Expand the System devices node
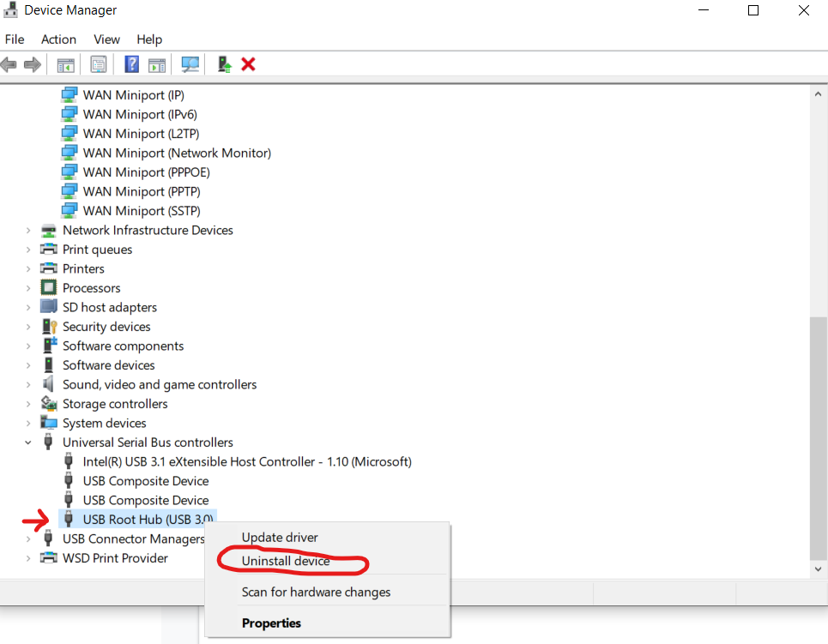Screen dimensions: 828x644 [28, 424]
